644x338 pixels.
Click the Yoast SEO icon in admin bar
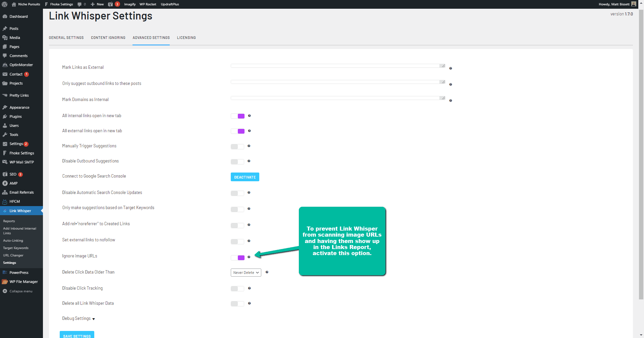pos(110,4)
